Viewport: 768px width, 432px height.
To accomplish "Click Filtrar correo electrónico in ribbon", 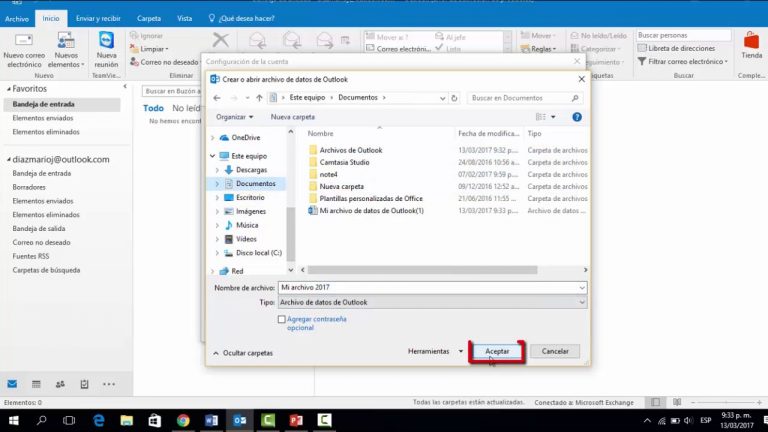I will [x=682, y=61].
